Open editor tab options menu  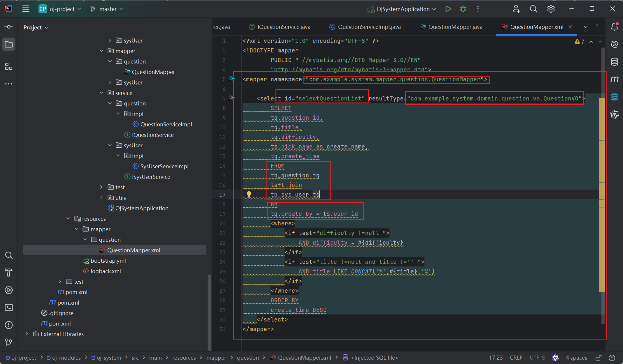(597, 27)
